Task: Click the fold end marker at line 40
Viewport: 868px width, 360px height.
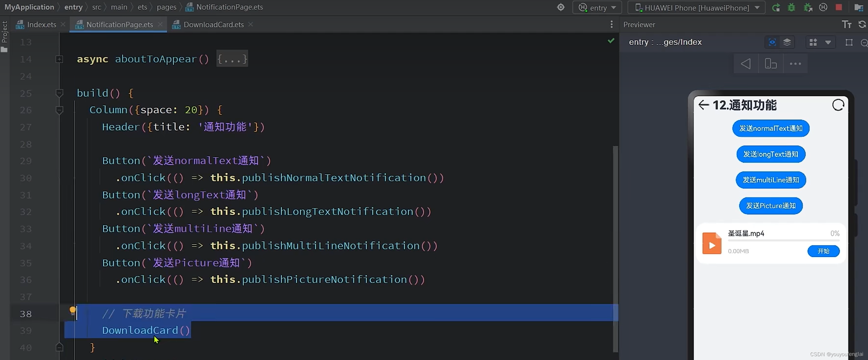Action: click(x=59, y=347)
